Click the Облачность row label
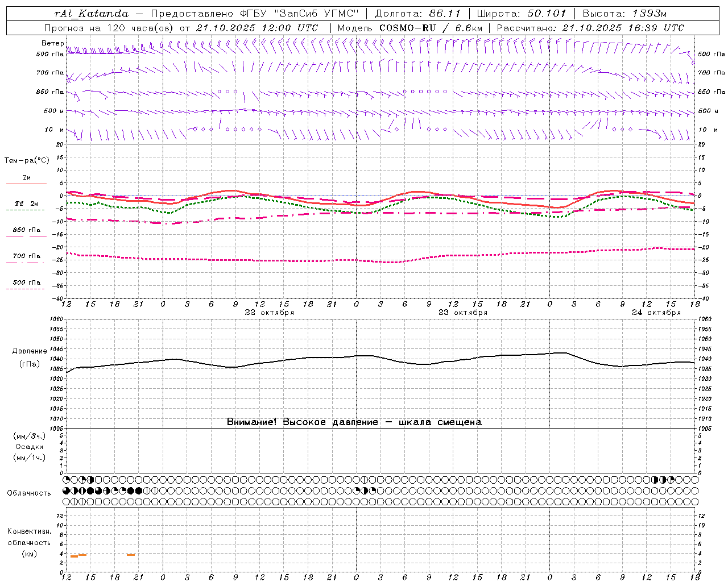The image size is (728, 582). pos(29,493)
